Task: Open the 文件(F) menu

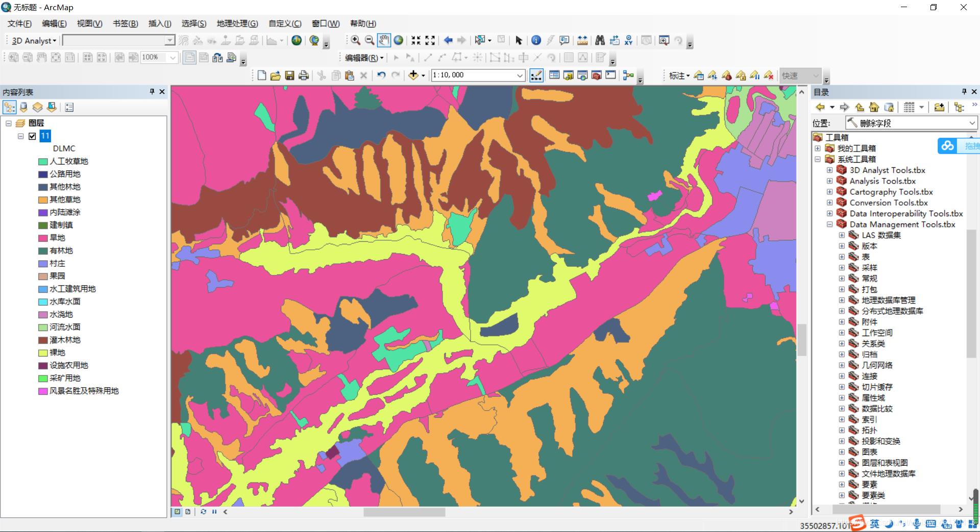Action: coord(19,23)
